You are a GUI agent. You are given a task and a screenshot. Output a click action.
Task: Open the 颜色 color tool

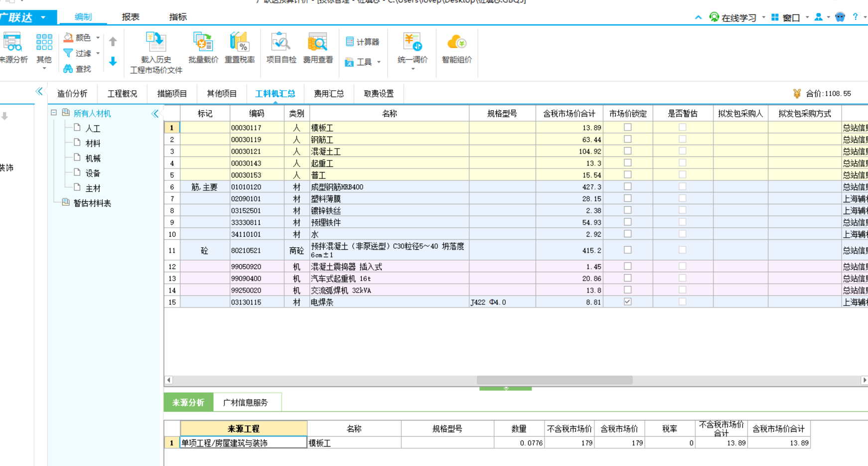[69, 37]
